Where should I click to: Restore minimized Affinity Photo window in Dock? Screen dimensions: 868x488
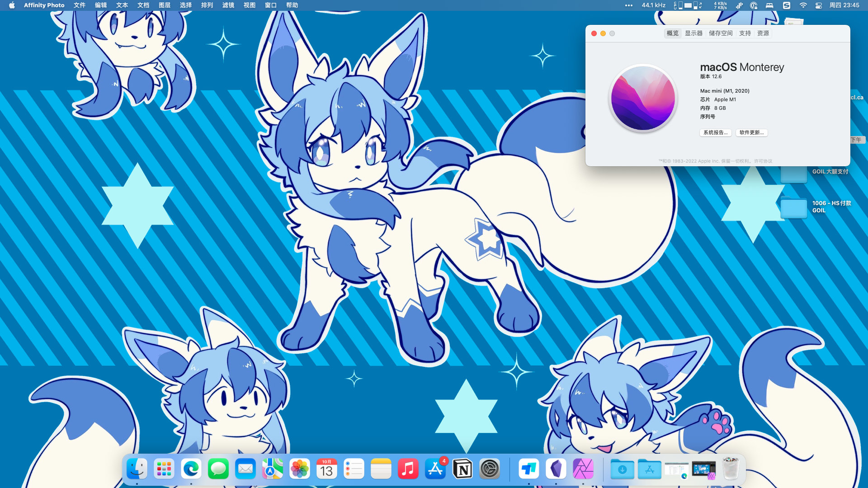pyautogui.click(x=703, y=470)
